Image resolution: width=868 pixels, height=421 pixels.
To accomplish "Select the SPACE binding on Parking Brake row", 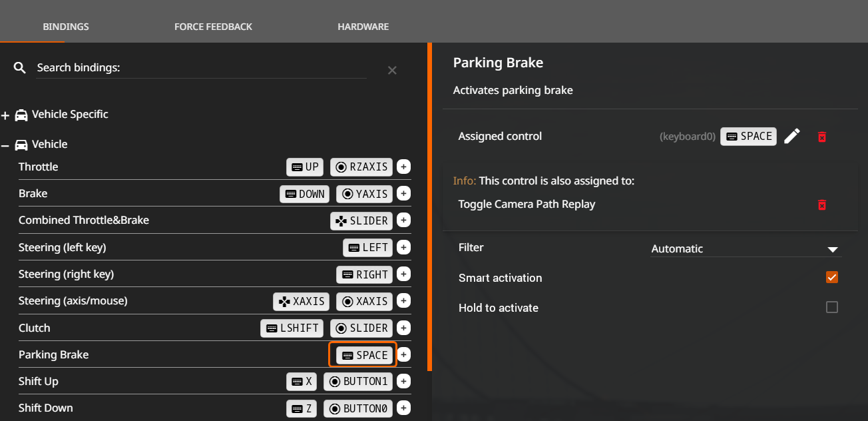I will [363, 354].
